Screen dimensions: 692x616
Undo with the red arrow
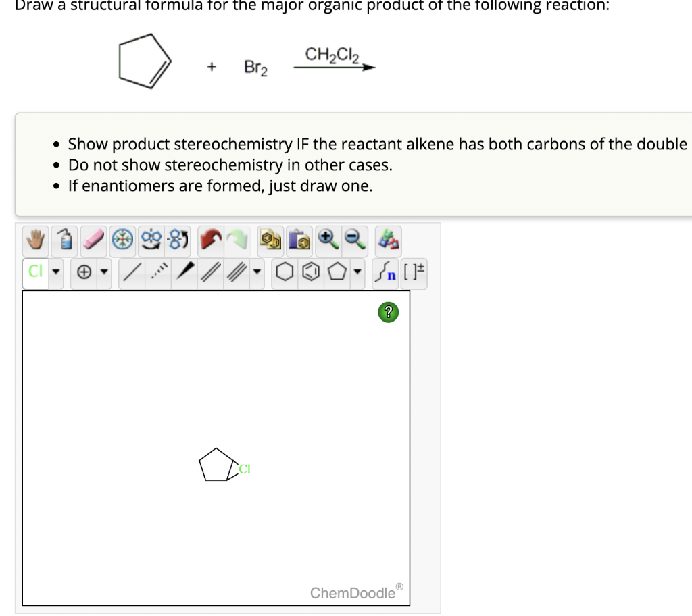pos(211,240)
